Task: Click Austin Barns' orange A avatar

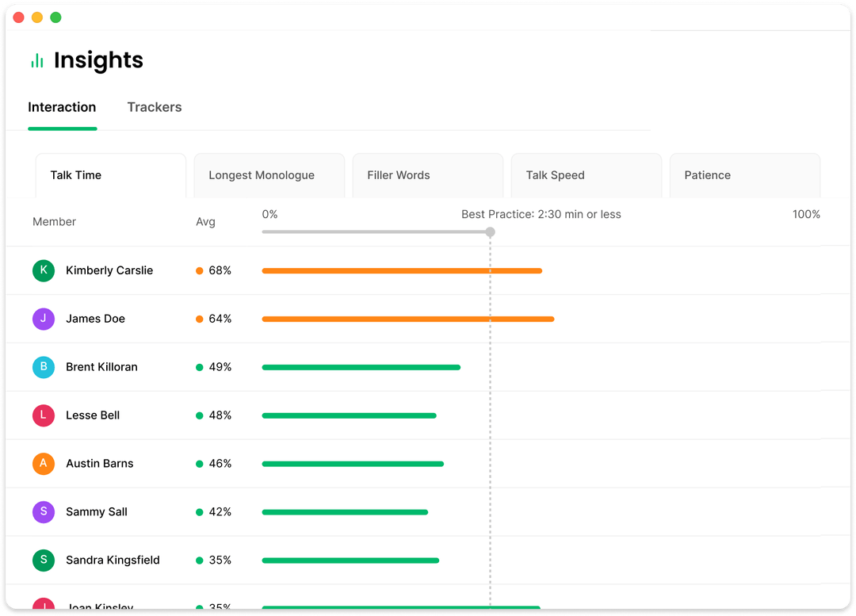Action: 44,463
